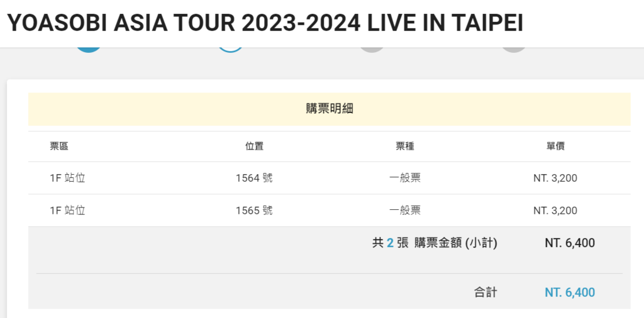Select the 票區 column header
Screen dimensions: 644x318
[x=59, y=146]
